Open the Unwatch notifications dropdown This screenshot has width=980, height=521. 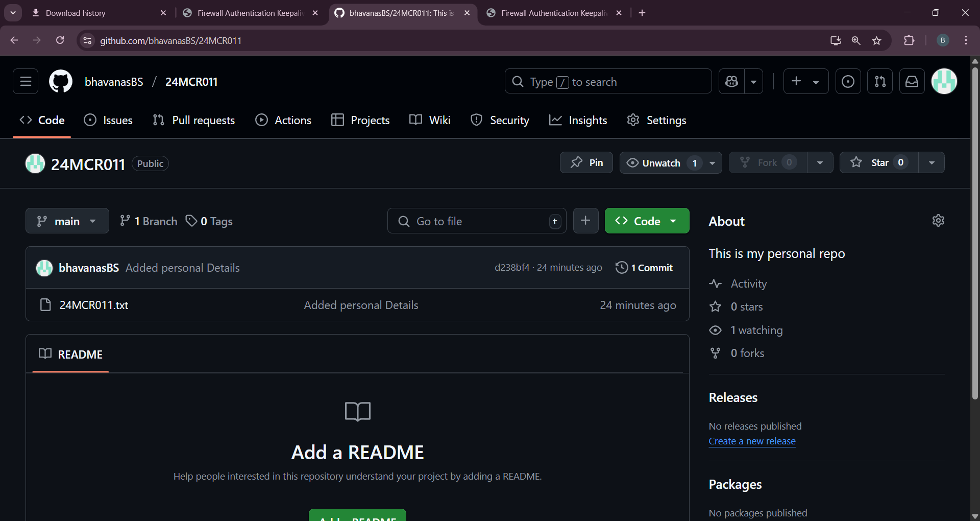click(x=671, y=162)
